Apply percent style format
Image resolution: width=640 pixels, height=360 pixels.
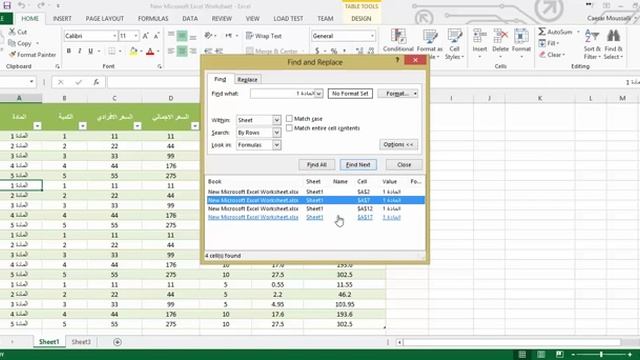pyautogui.click(x=334, y=51)
